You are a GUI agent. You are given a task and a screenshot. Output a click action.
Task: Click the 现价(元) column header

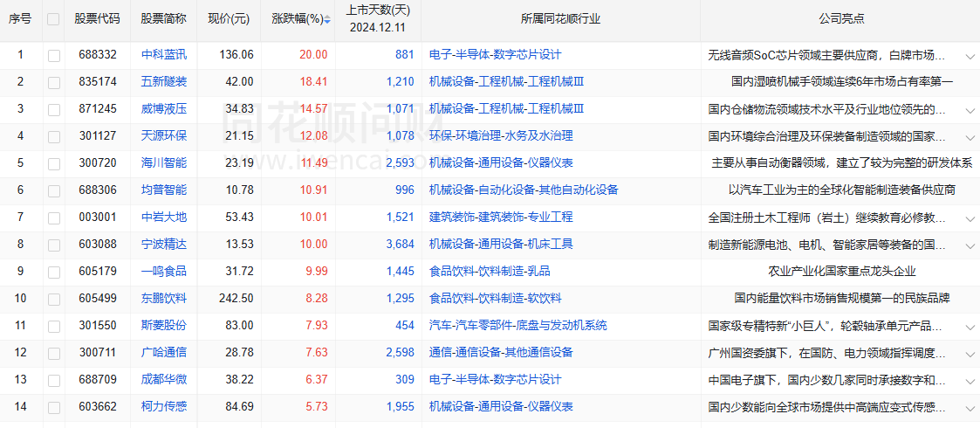tap(229, 19)
